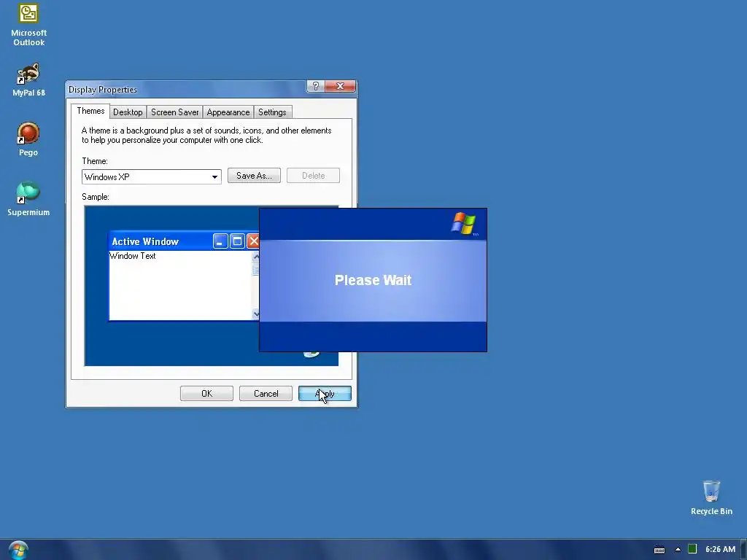
Task: Click the Cancel button
Action: point(266,394)
